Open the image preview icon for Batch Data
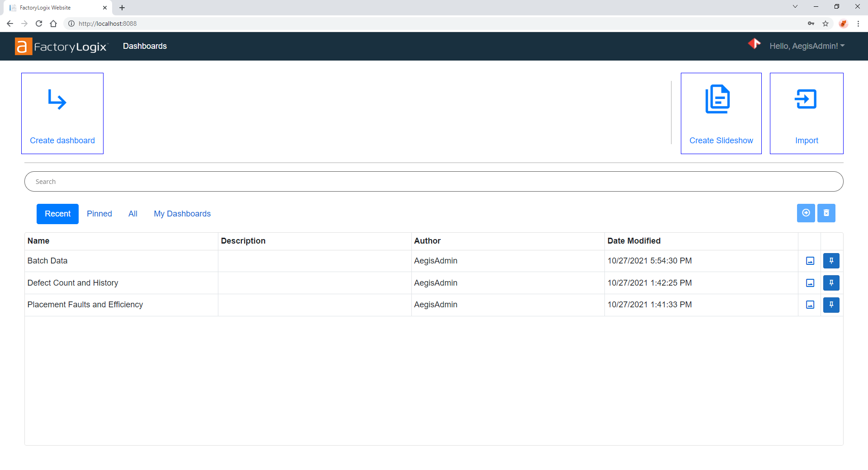The width and height of the screenshot is (868, 470). click(x=810, y=261)
